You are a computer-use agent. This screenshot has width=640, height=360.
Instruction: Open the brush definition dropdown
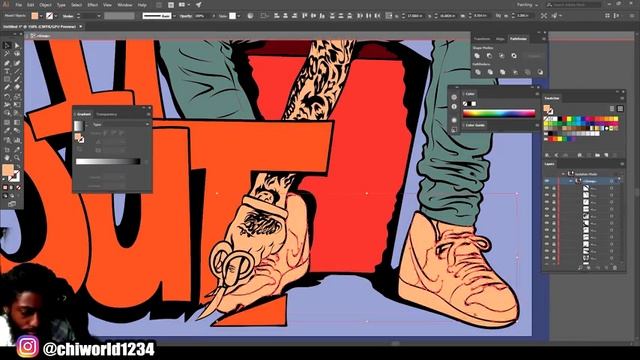(174, 16)
